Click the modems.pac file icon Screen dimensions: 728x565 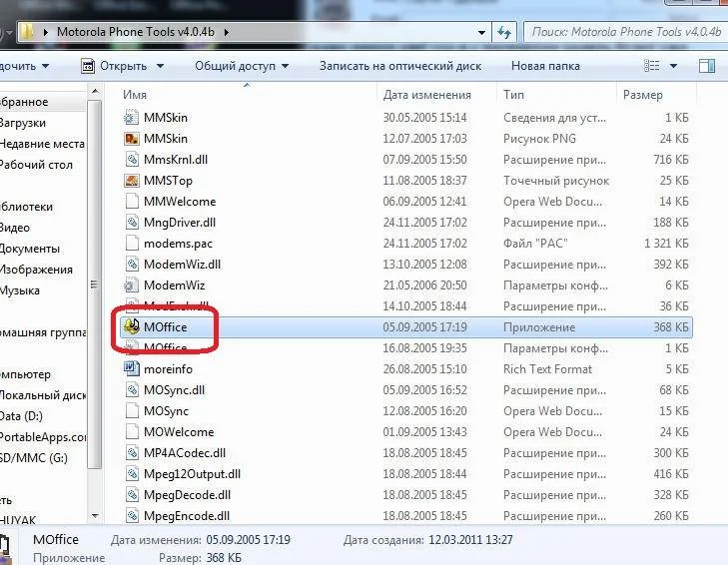[132, 243]
